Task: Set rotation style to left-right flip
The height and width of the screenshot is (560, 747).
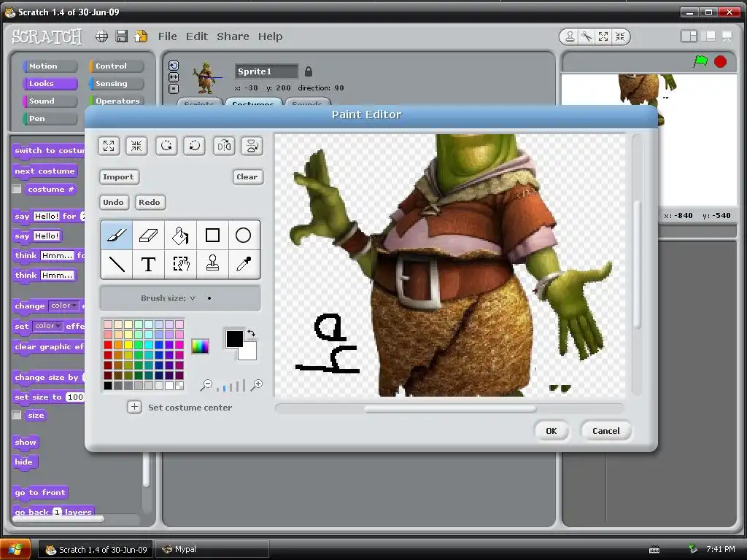Action: 174,77
